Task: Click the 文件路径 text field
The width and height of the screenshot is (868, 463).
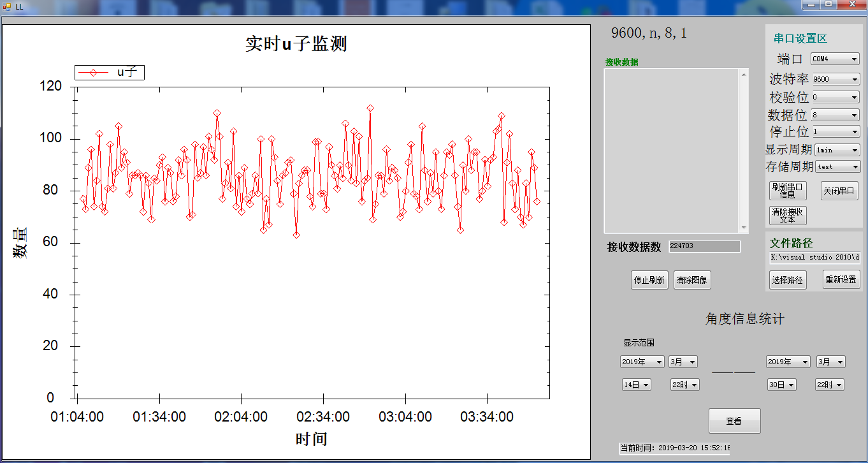Action: [814, 258]
